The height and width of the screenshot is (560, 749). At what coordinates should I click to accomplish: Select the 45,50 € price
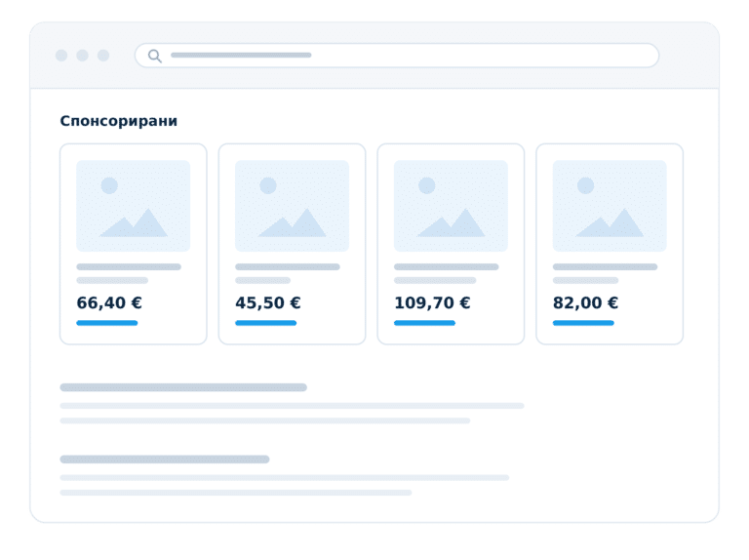(268, 303)
